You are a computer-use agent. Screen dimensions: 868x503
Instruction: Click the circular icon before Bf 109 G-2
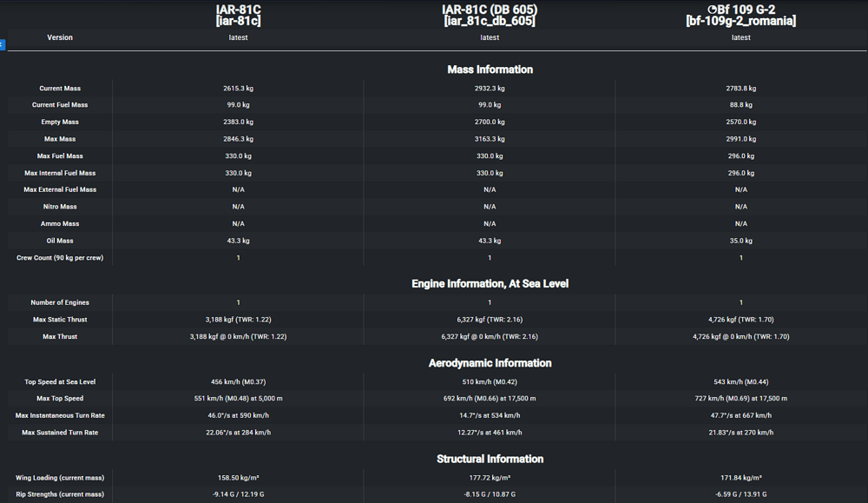click(x=712, y=10)
